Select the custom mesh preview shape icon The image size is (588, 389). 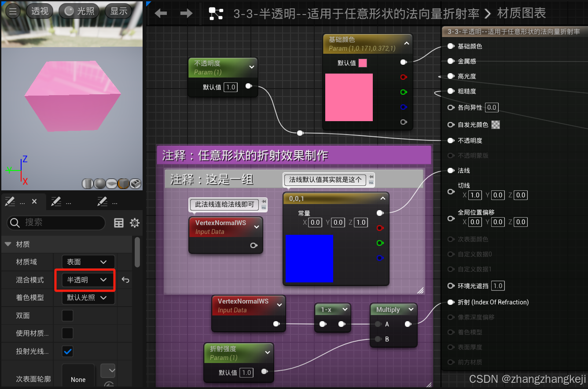pyautogui.click(x=135, y=183)
